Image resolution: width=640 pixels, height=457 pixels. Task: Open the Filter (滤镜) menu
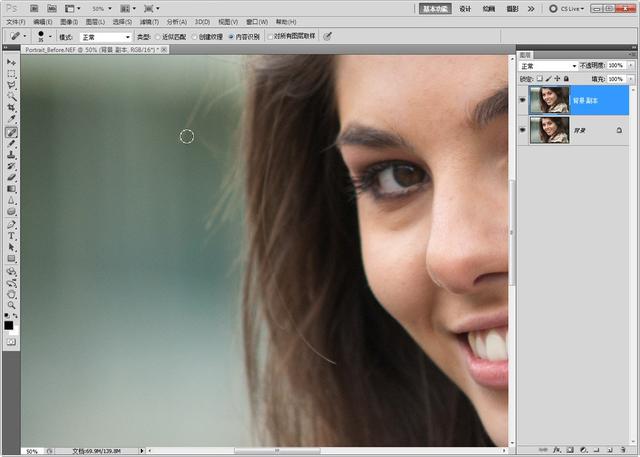149,22
